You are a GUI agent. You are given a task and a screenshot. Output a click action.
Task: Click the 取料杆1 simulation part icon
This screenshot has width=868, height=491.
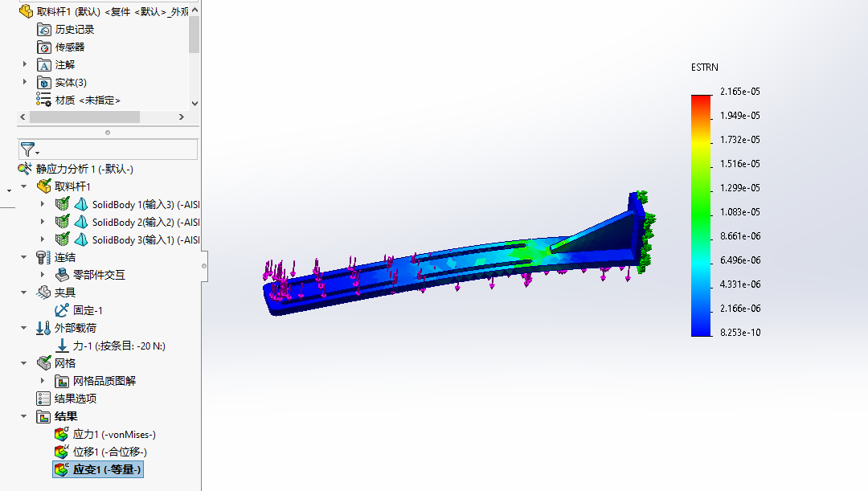pos(43,186)
